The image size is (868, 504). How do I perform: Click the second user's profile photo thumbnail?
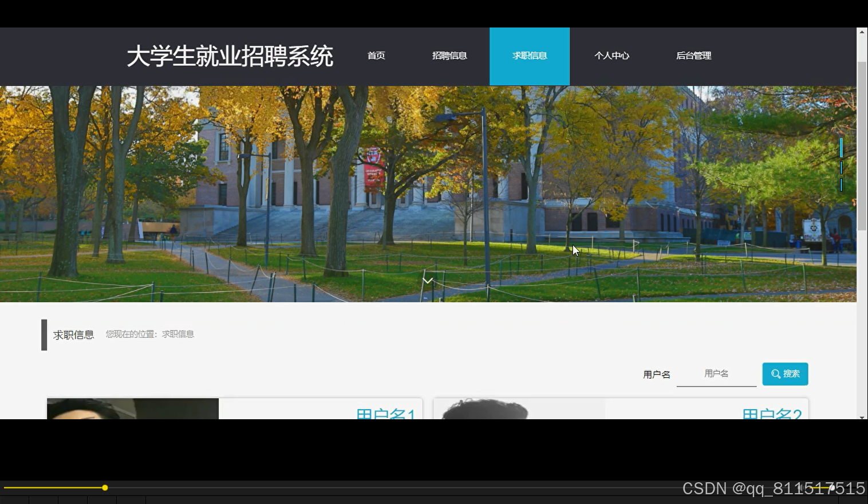pos(519,409)
